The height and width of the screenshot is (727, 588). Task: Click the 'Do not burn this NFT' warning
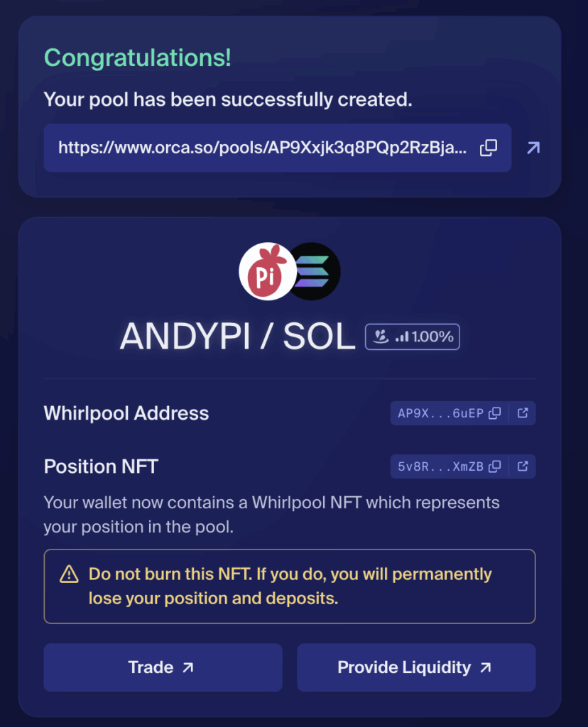(289, 586)
